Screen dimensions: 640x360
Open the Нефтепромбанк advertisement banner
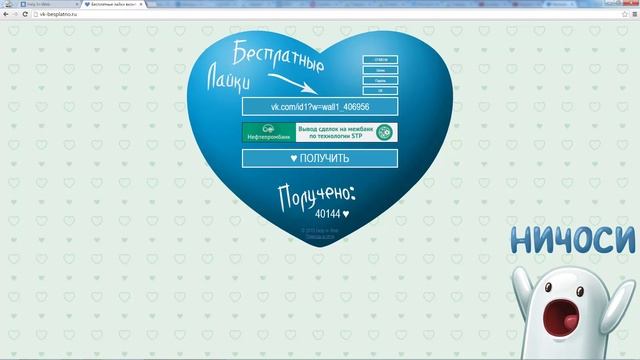(320, 132)
